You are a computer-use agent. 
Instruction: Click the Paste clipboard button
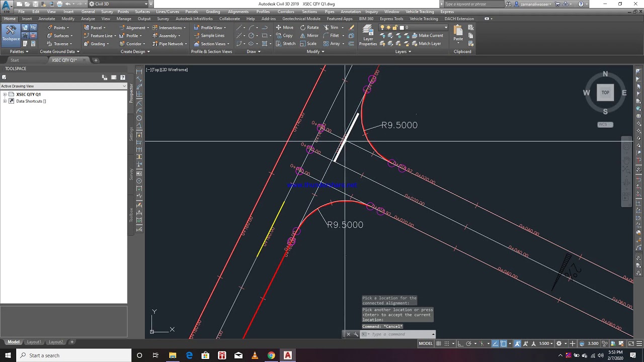point(458,33)
